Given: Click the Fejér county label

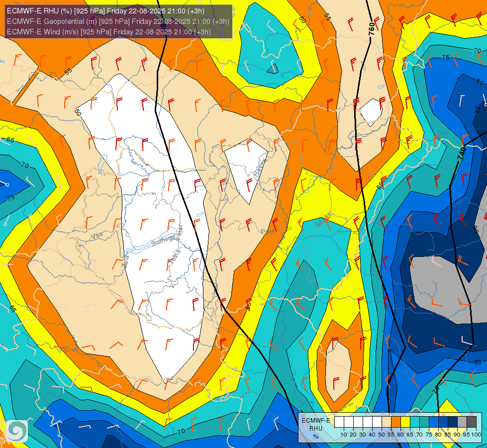Looking at the screenshot, I should pos(180,231).
